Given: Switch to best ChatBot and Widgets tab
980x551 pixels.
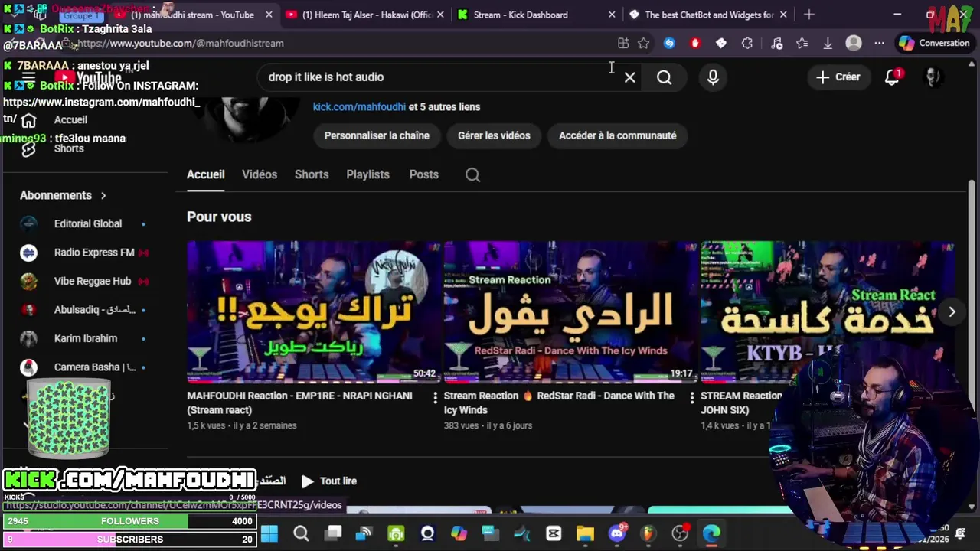Looking at the screenshot, I should [x=709, y=15].
